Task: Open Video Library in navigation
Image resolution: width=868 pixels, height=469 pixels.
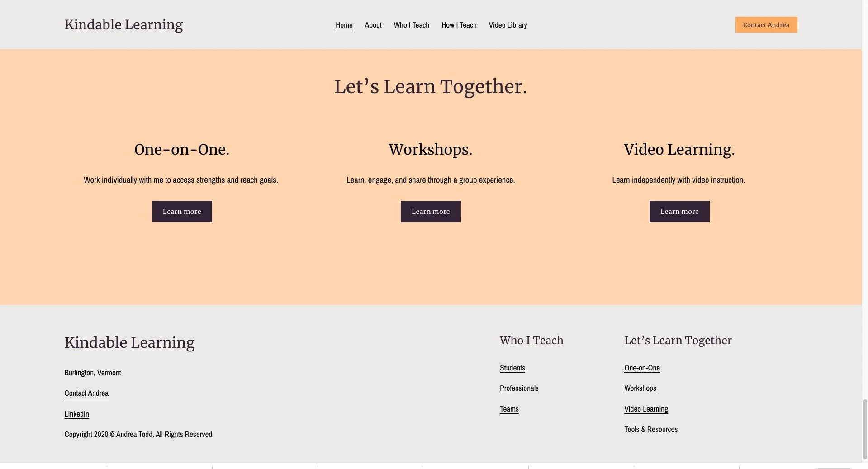Action: [x=508, y=25]
